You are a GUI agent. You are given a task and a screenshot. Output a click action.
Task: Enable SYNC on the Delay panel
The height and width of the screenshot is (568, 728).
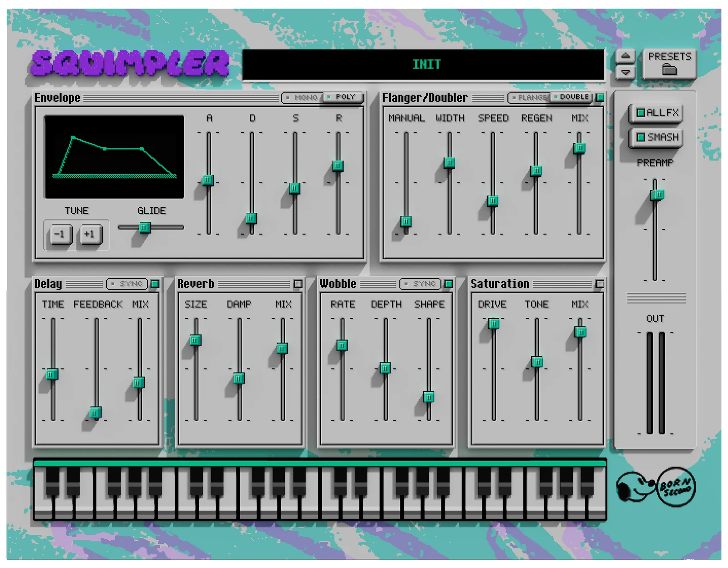(x=127, y=284)
